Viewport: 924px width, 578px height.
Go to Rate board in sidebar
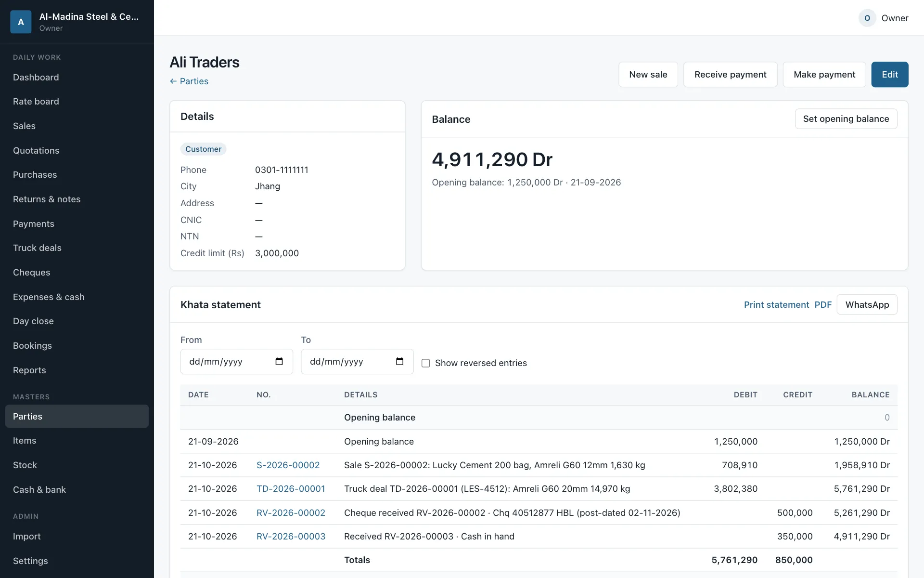click(77, 102)
